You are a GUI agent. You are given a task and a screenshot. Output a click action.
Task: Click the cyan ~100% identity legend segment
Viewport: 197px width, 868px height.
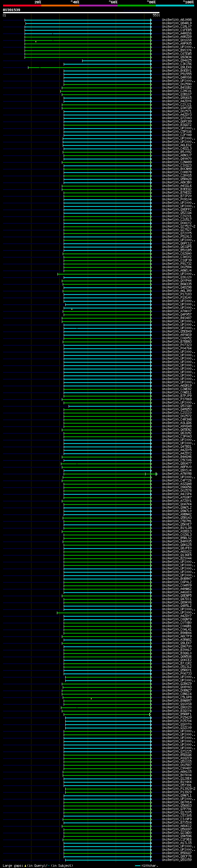click(x=175, y=6)
